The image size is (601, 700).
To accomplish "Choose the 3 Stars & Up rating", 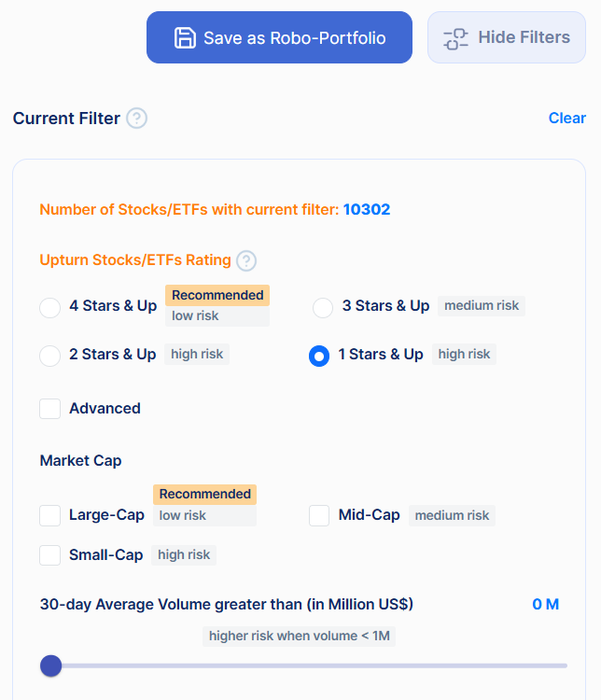I will 323,307.
